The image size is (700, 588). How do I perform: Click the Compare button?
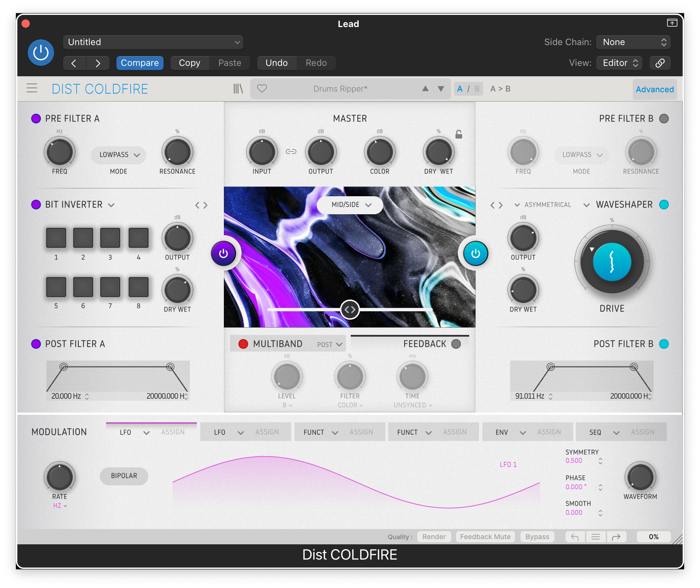(140, 63)
